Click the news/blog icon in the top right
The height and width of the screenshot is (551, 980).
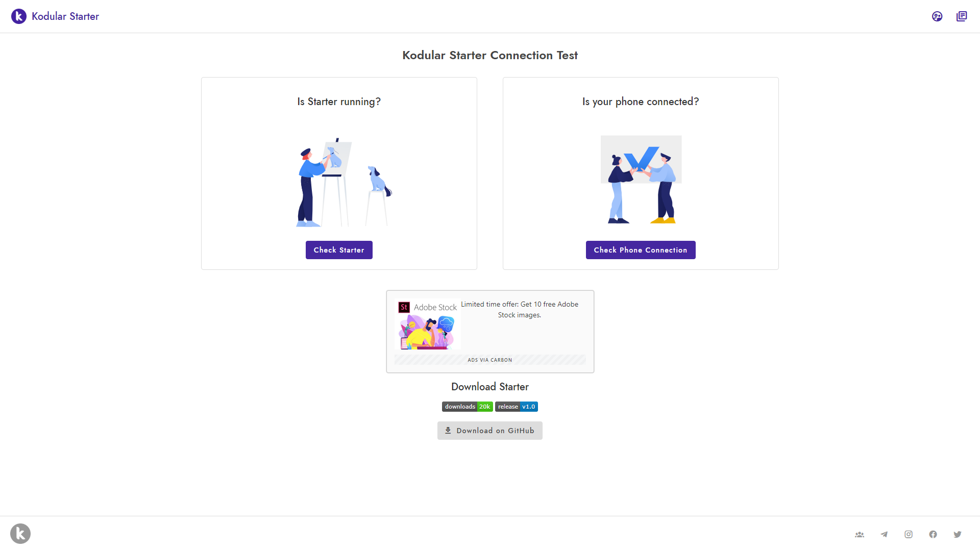coord(962,16)
